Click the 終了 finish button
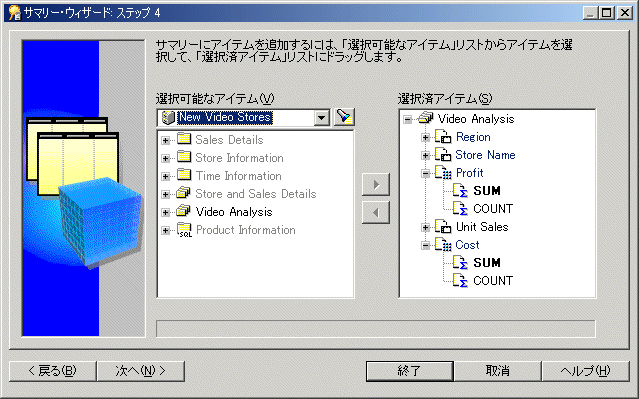The height and width of the screenshot is (399, 639). pos(410,371)
